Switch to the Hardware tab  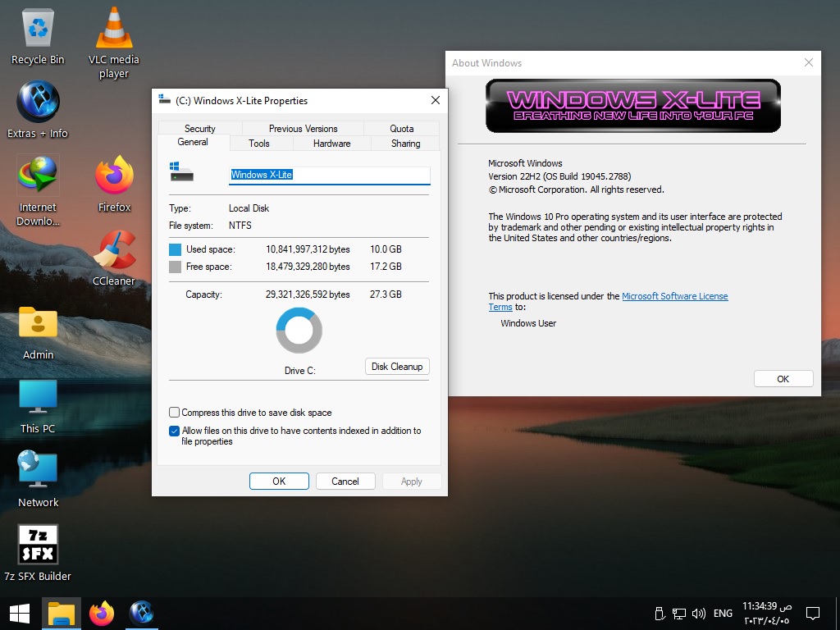pyautogui.click(x=331, y=143)
